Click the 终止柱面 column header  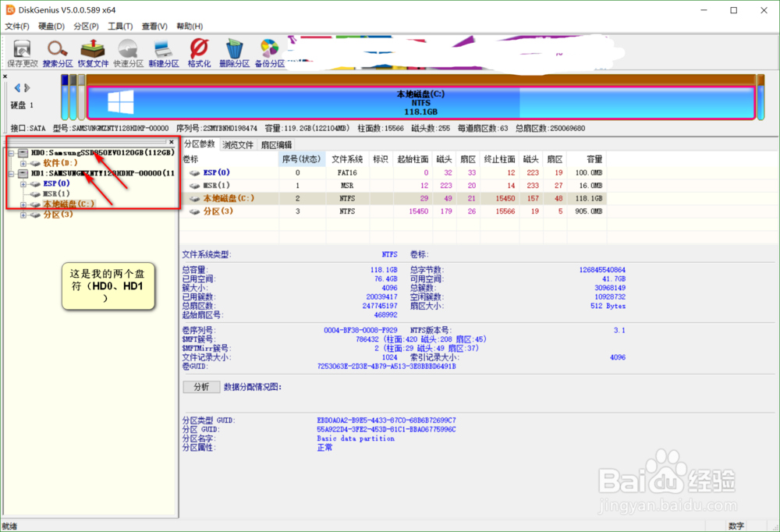(x=499, y=159)
